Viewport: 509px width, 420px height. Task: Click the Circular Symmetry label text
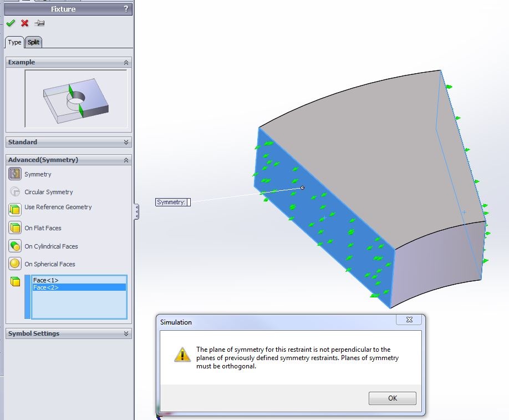tap(49, 192)
